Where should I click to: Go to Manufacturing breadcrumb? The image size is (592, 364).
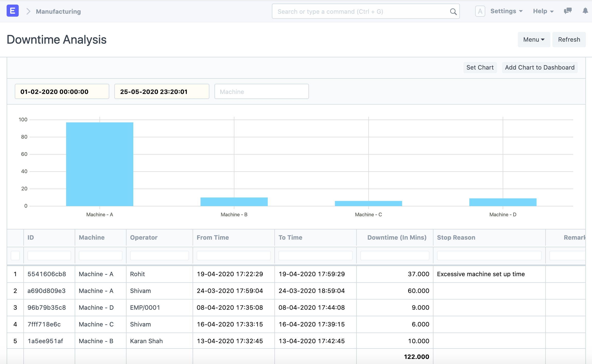(58, 12)
